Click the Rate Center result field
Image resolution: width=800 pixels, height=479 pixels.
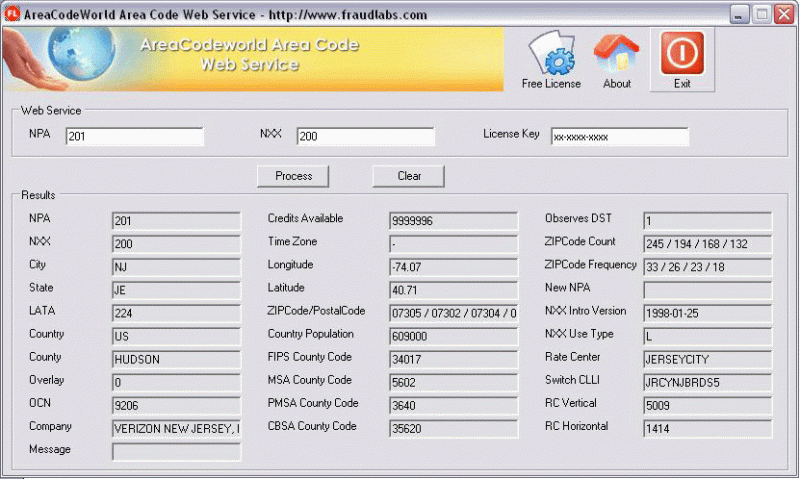[x=707, y=358]
